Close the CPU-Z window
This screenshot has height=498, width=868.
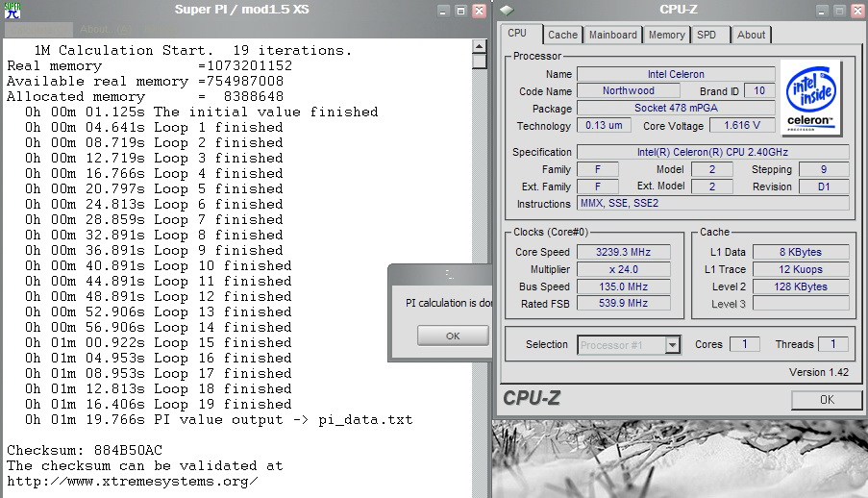tap(856, 11)
